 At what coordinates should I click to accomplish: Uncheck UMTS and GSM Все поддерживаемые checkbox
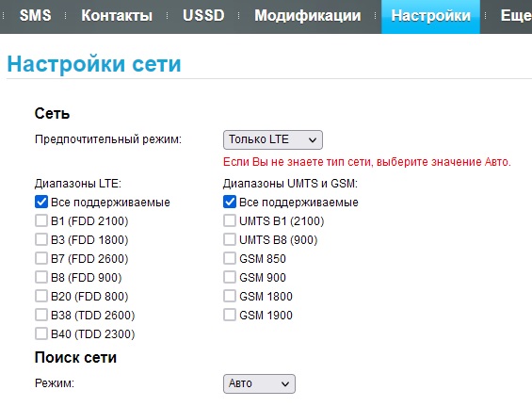coord(230,202)
